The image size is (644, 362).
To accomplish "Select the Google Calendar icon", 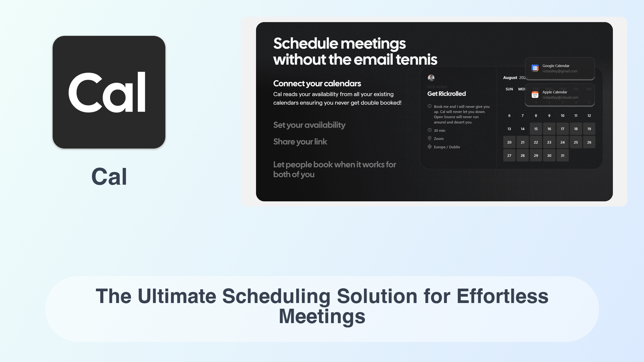I will tap(534, 68).
